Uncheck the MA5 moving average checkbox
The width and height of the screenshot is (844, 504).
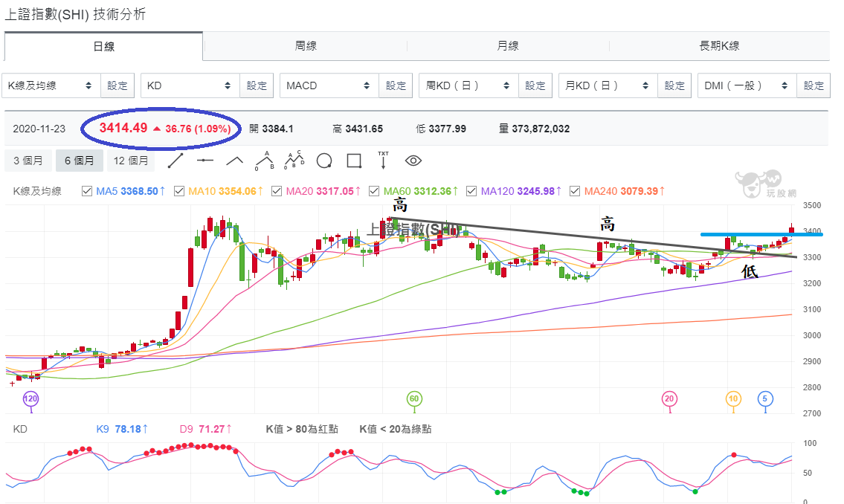(87, 191)
